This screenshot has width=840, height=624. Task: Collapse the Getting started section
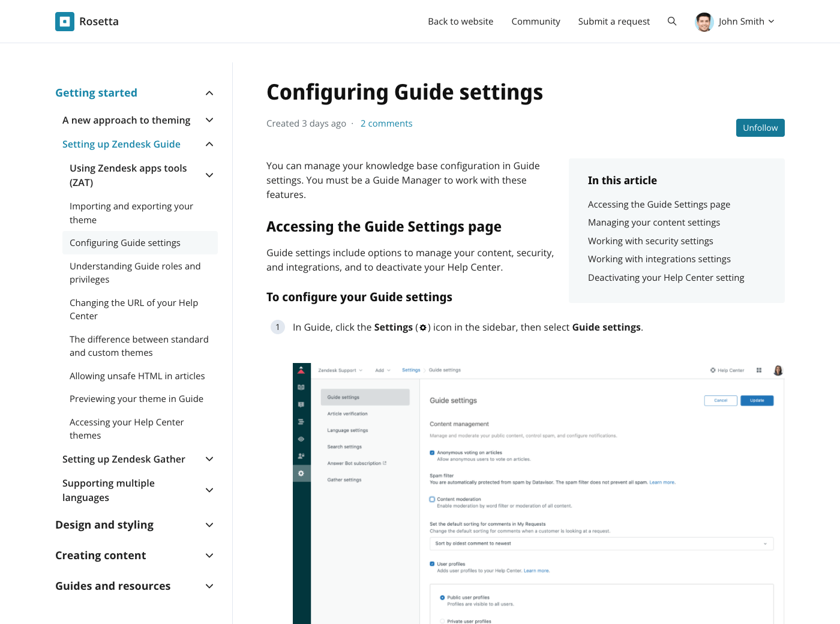[209, 93]
